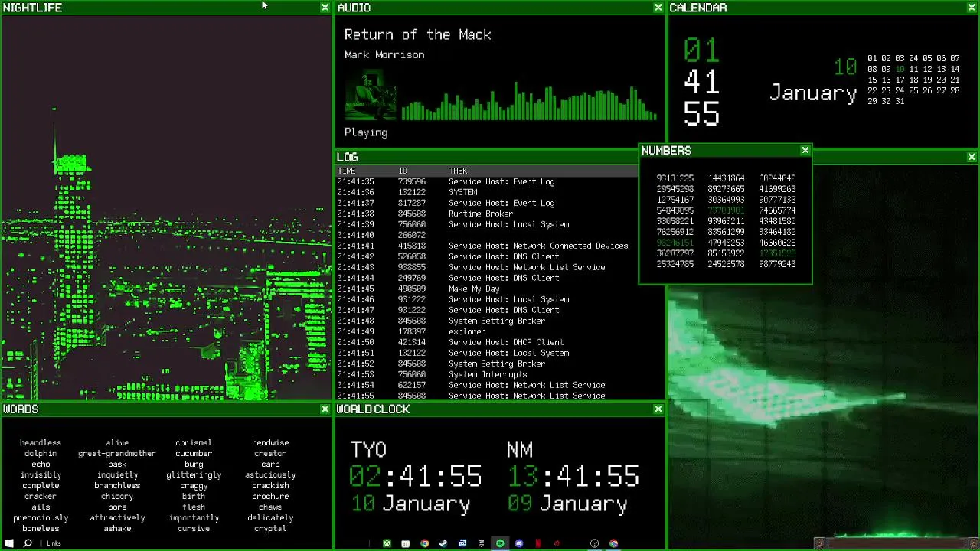Image resolution: width=980 pixels, height=551 pixels.
Task: Click the album art thumbnail in AUDIO
Action: point(371,94)
